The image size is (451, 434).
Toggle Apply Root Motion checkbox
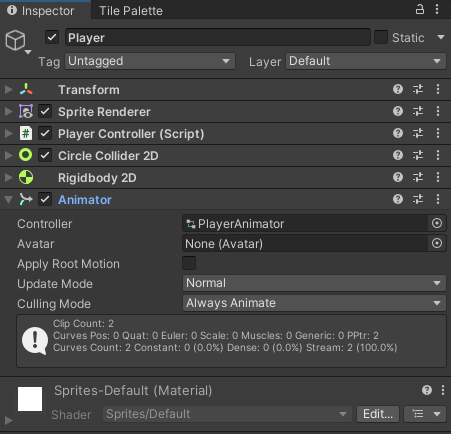point(189,263)
